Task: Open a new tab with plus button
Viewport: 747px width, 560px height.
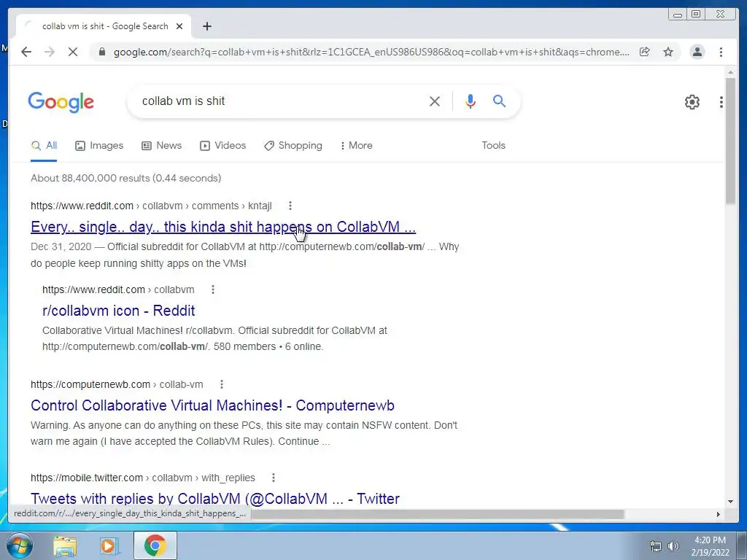Action: point(206,26)
